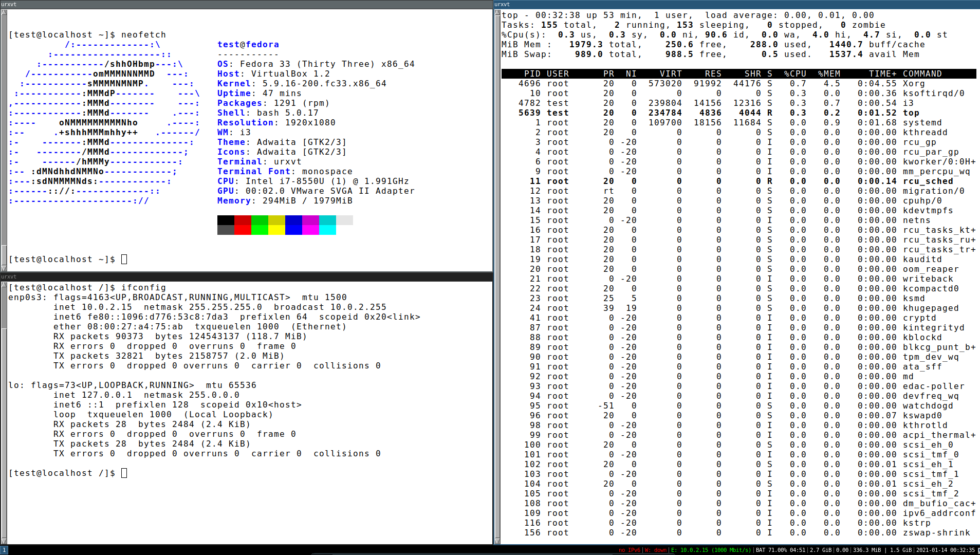Click the i3 process name in top list
Viewport: 980px width, 555px height.
(909, 103)
